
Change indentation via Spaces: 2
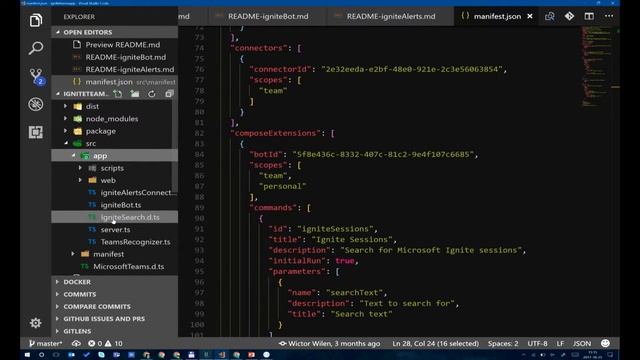click(503, 344)
